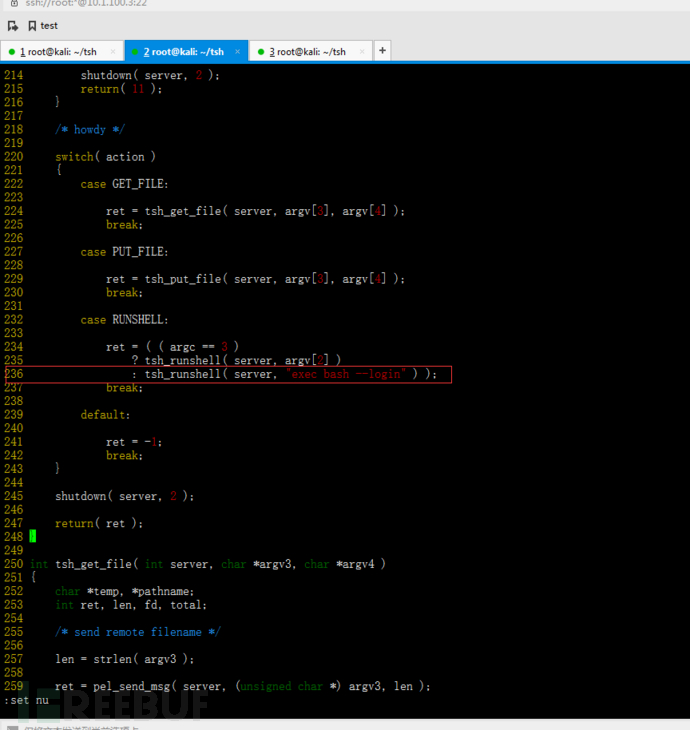This screenshot has height=730, width=690.
Task: Click the :set nu command line
Action: click(x=26, y=700)
